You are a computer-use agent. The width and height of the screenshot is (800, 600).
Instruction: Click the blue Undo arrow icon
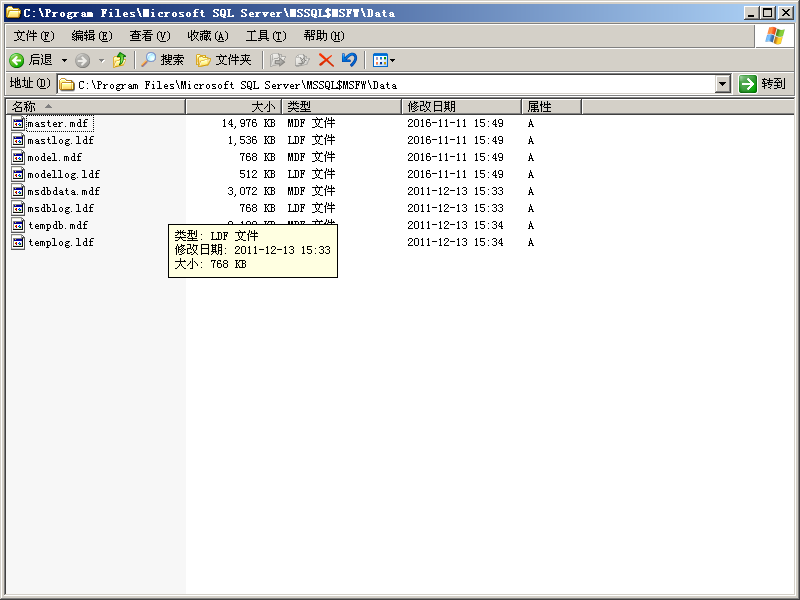click(x=349, y=60)
